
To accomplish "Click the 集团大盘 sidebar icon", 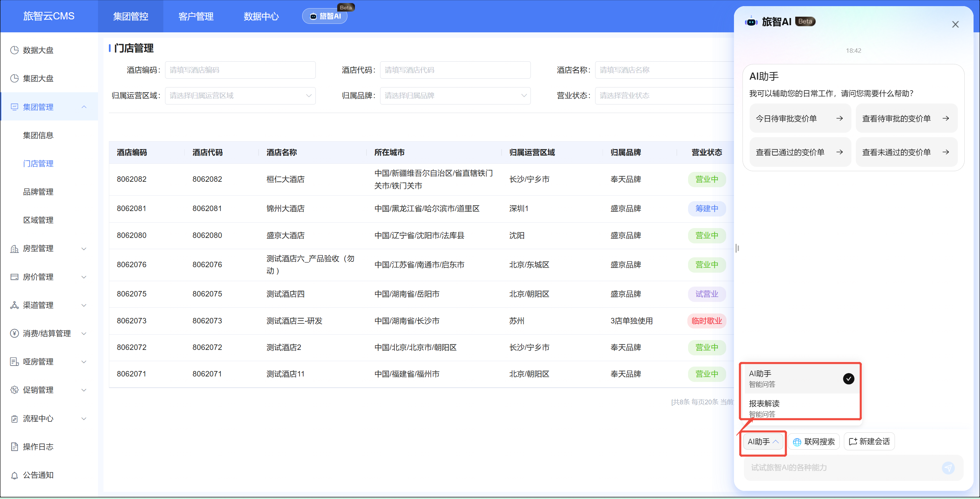I will pyautogui.click(x=14, y=78).
